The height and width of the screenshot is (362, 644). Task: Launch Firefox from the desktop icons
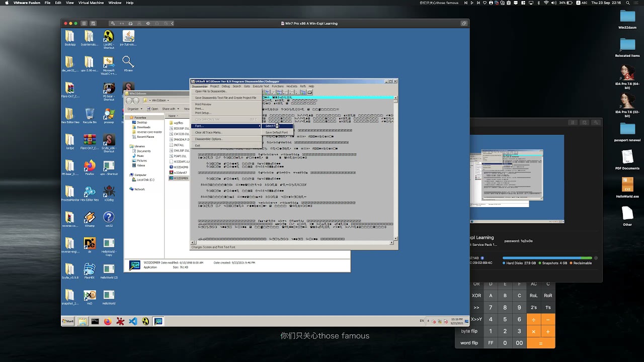[x=90, y=167]
